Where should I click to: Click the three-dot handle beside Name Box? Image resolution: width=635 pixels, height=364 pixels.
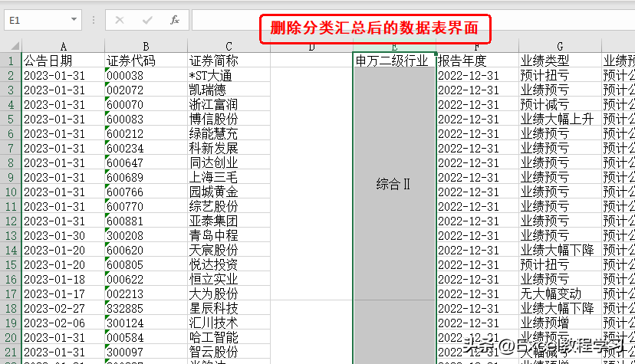pos(95,20)
